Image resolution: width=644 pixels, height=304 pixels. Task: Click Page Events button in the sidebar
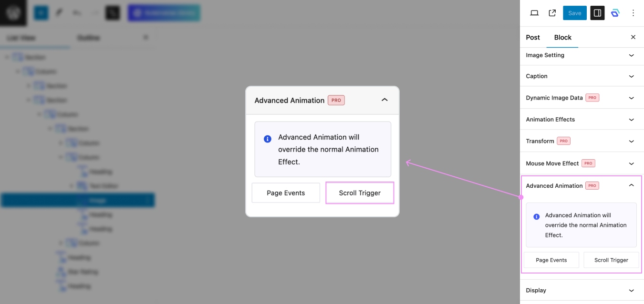click(551, 260)
